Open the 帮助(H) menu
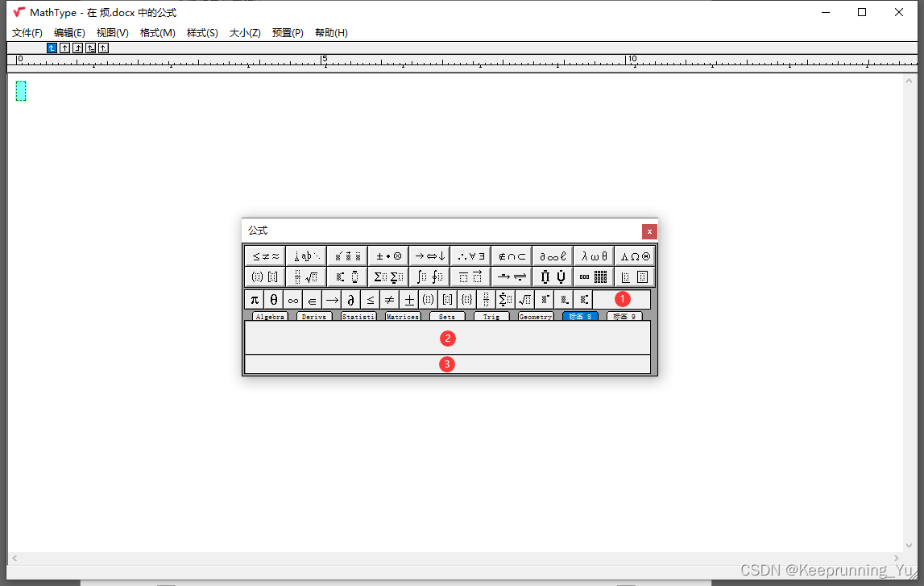The image size is (924, 586). click(331, 33)
